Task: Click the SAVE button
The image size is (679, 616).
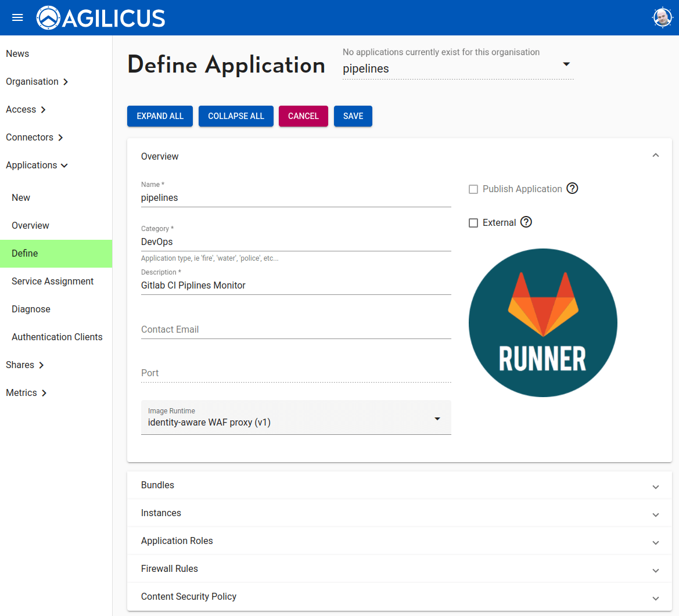Action: (353, 116)
